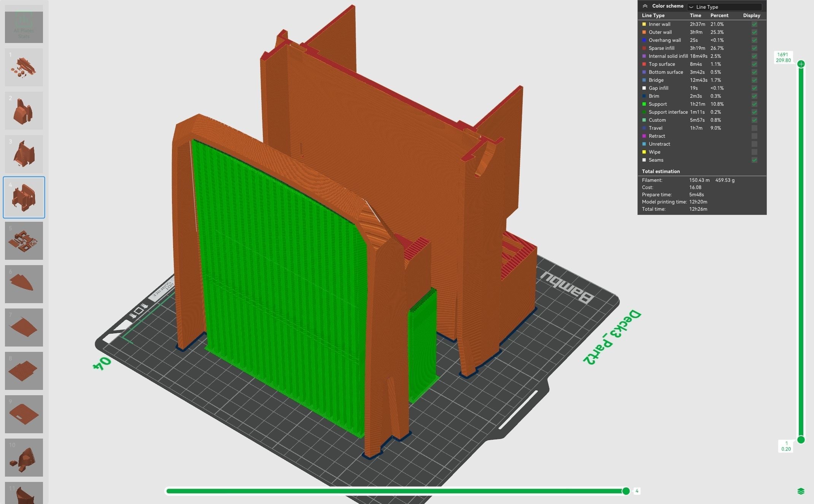Disable the Seams display checkbox
This screenshot has height=504, width=814.
click(754, 160)
